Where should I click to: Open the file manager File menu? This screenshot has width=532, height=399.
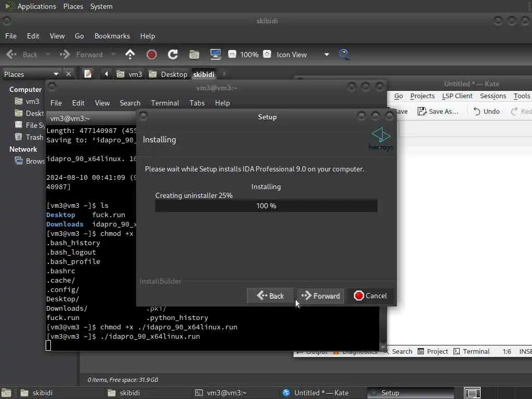tap(11, 36)
